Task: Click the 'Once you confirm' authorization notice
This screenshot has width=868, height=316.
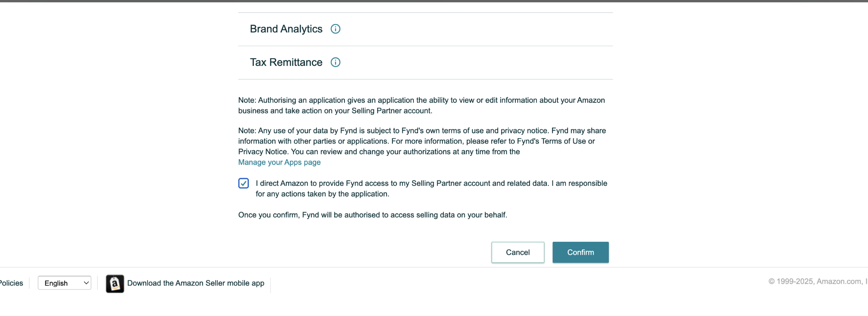Action: tap(372, 215)
